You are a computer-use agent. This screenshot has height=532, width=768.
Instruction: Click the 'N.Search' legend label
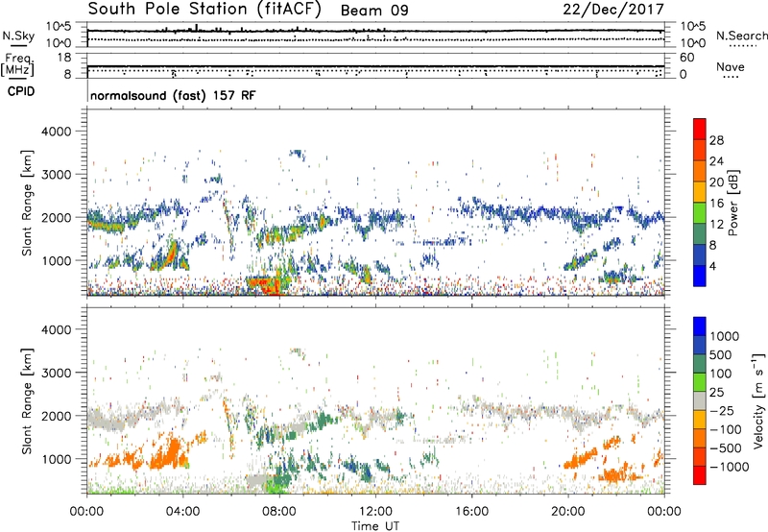[741, 36]
